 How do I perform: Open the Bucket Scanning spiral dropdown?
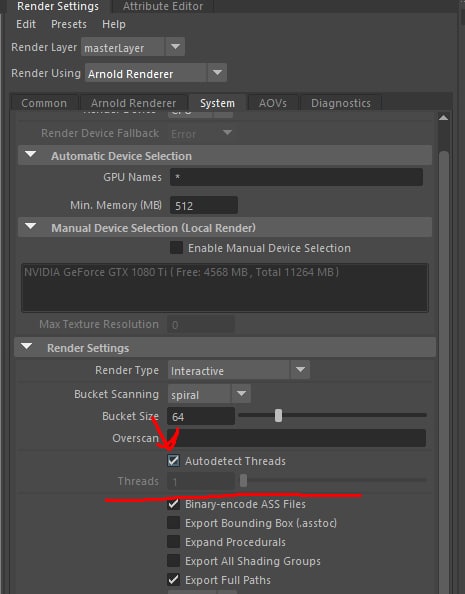tap(209, 394)
